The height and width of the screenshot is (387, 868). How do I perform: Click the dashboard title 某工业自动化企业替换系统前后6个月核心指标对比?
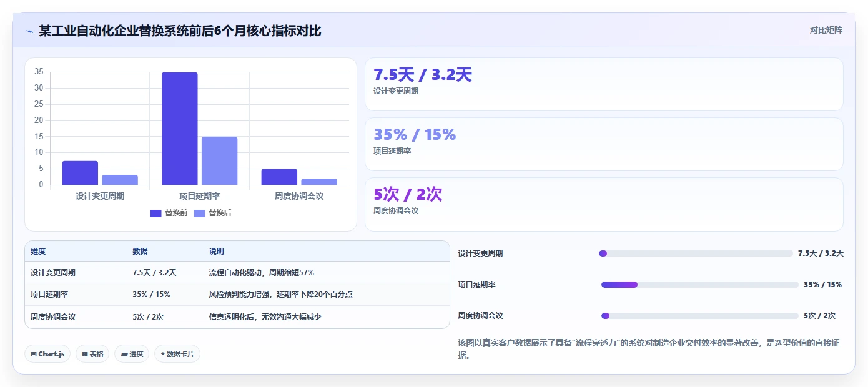pos(180,31)
